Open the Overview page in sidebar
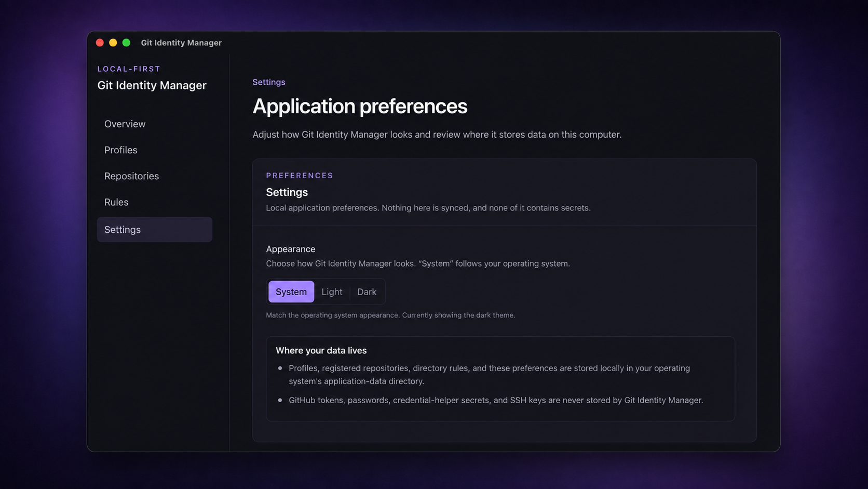 click(x=155, y=124)
